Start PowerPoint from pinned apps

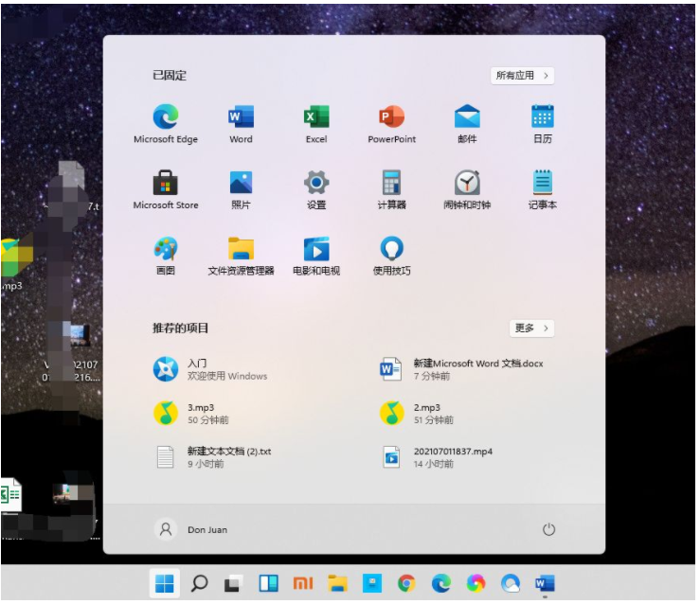(392, 117)
